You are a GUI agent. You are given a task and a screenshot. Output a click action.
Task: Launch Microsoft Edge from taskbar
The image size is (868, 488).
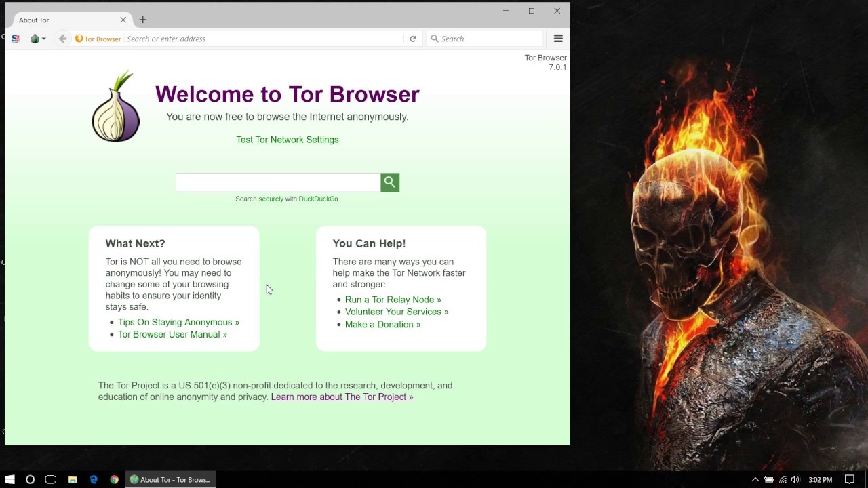click(94, 479)
